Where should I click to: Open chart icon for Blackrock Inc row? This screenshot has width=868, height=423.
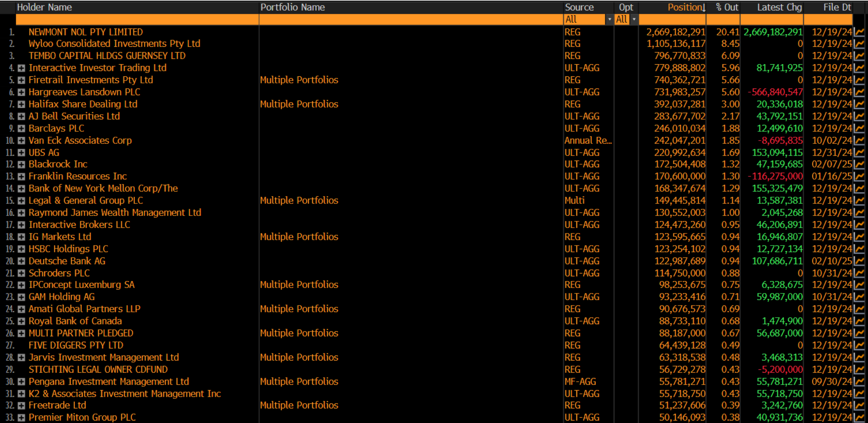point(859,165)
